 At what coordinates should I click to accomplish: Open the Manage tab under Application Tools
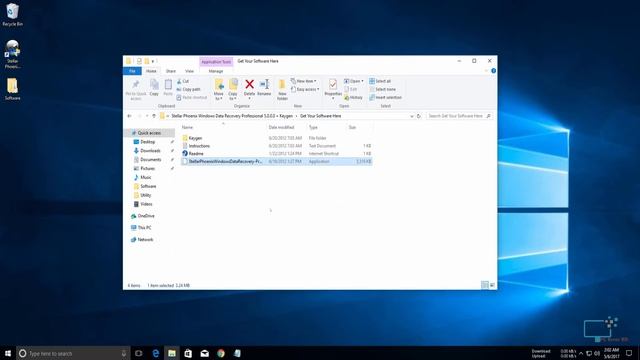[216, 71]
